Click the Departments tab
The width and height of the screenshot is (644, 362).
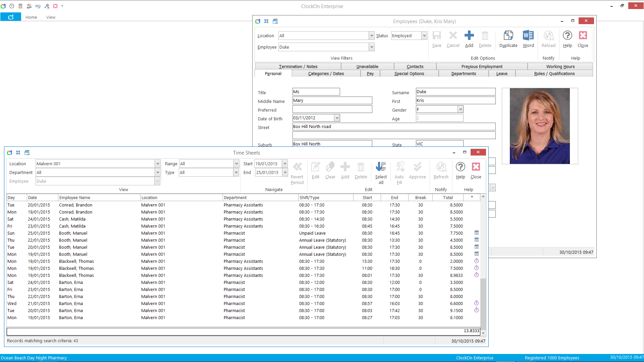click(x=464, y=74)
